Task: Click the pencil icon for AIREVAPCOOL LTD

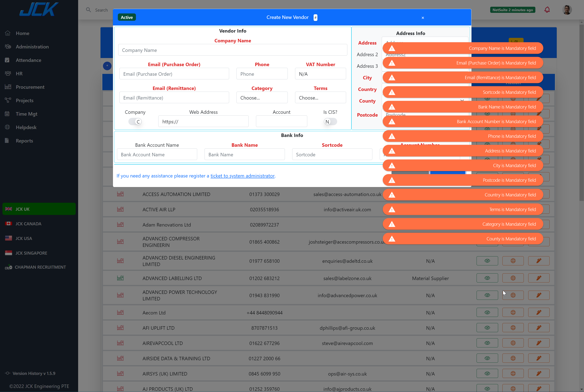Action: click(539, 343)
